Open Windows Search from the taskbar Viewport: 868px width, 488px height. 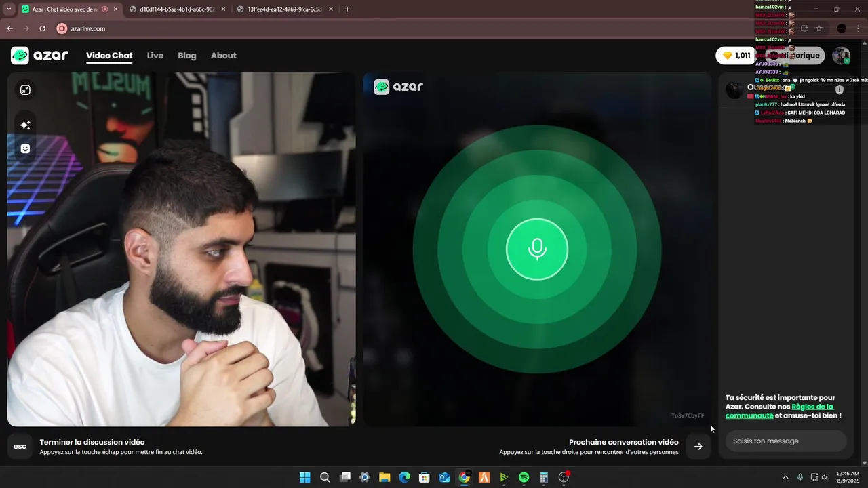[x=325, y=477]
